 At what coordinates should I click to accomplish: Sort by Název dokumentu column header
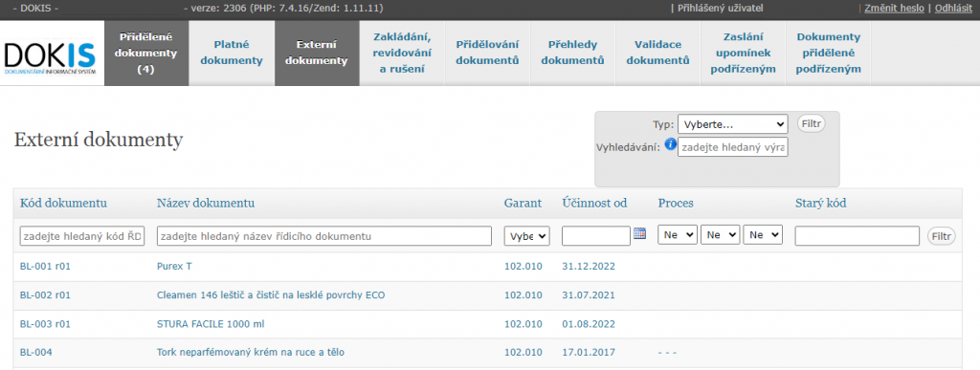205,203
